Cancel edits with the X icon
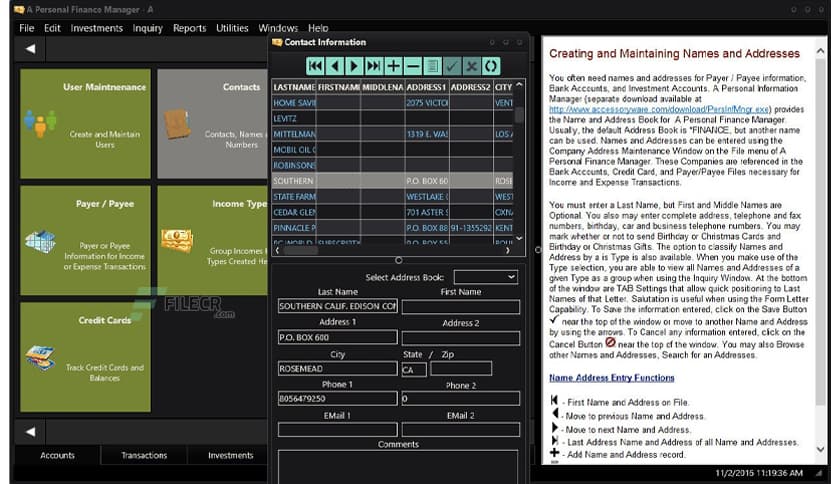The width and height of the screenshot is (836, 484). [471, 66]
